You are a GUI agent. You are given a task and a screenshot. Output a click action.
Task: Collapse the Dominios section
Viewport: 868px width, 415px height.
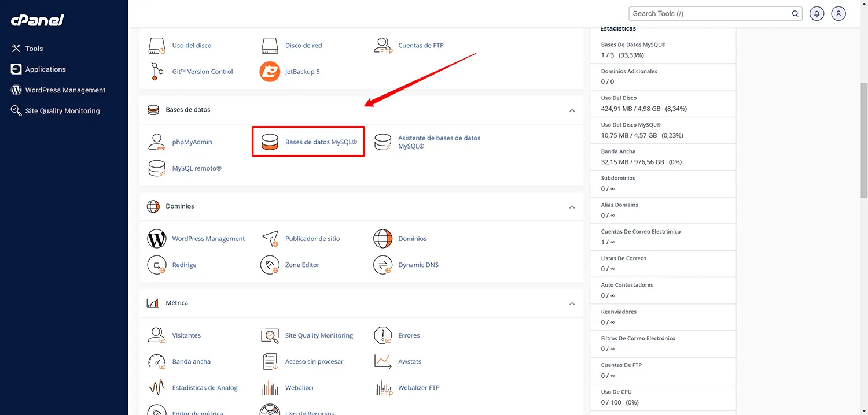click(572, 207)
